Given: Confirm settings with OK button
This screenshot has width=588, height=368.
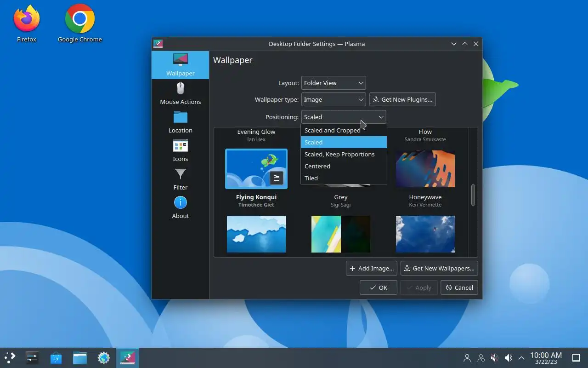Looking at the screenshot, I should [x=379, y=287].
